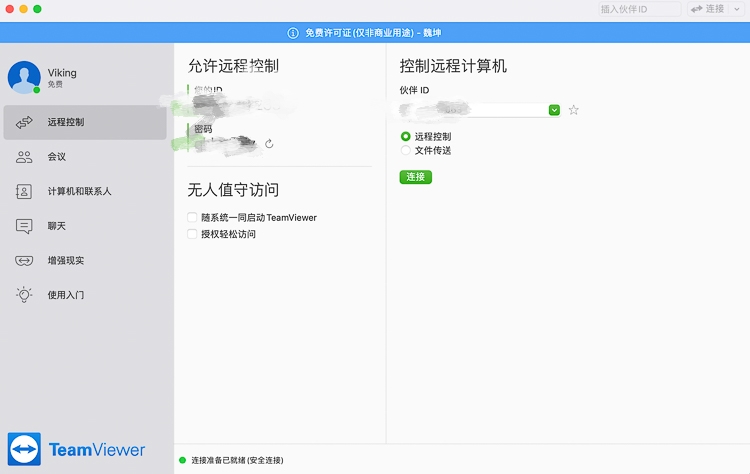Click the chat bubble icon
The image size is (750, 474).
24,226
